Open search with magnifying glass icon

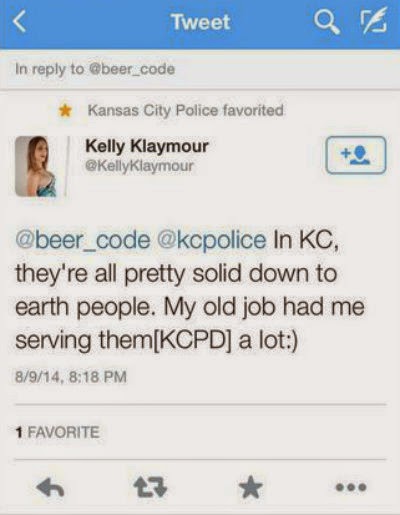pos(326,23)
